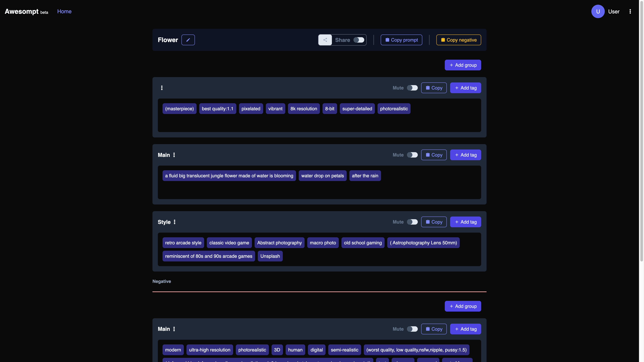
Task: Expand options menu for prompt Main group
Action: coord(174,155)
